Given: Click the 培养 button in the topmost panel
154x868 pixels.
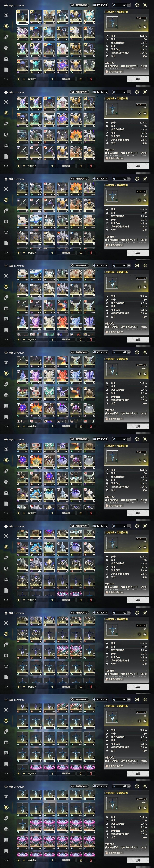Looking at the screenshot, I should pyautogui.click(x=138, y=79).
